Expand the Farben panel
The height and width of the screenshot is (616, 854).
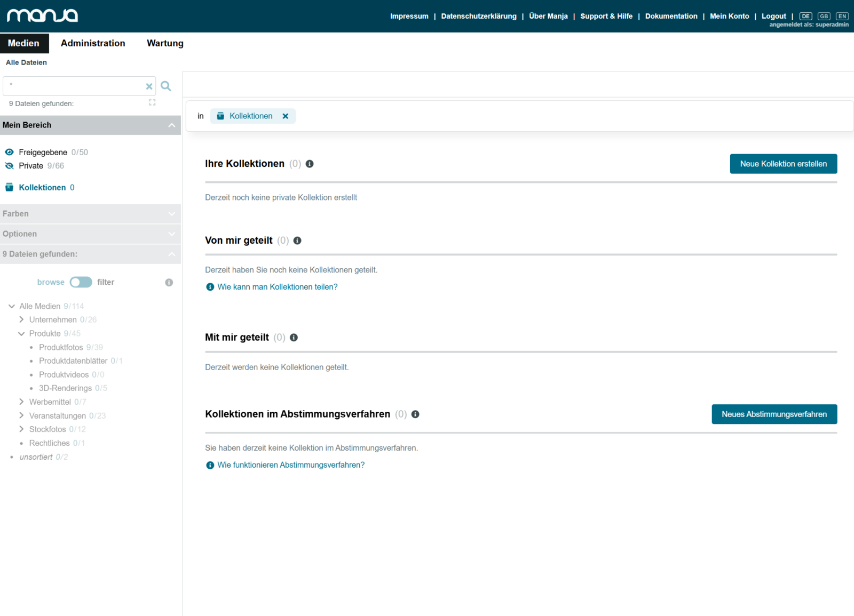(90, 214)
